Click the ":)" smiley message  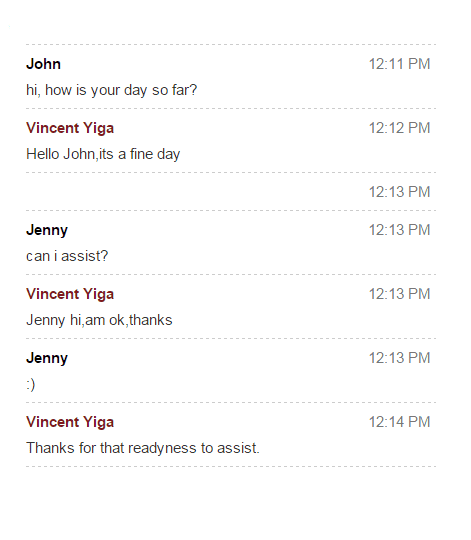pos(31,385)
